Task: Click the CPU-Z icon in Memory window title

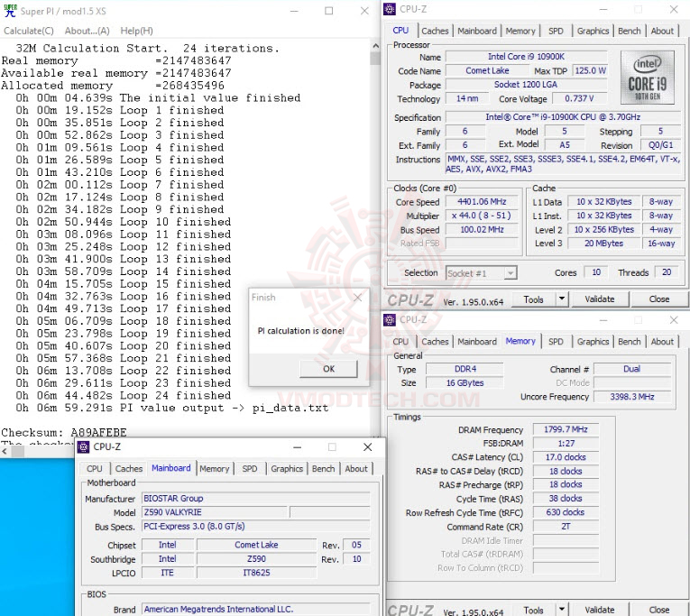Action: pos(390,320)
